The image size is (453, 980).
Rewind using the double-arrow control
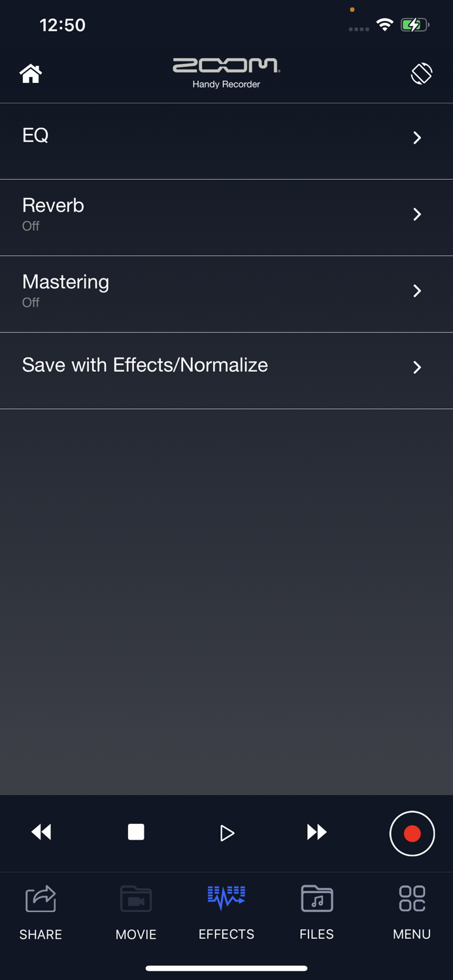41,832
